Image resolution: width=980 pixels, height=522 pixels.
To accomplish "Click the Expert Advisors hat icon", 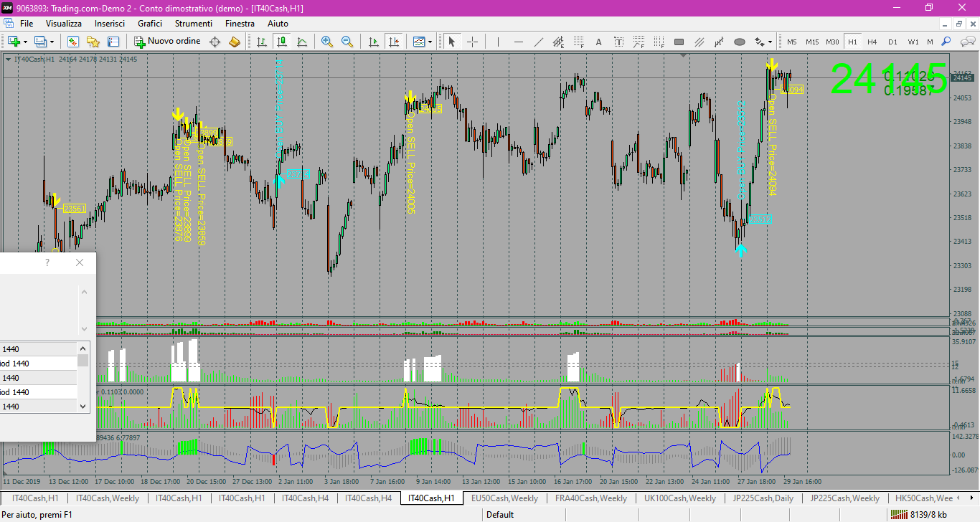I will click(235, 42).
